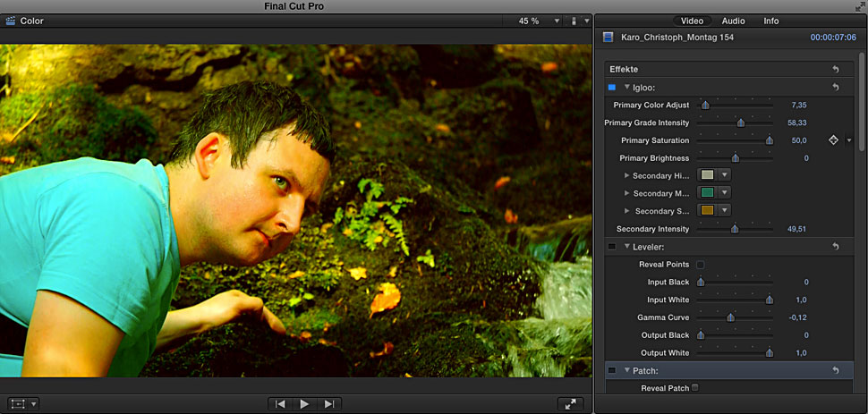Viewport: 868px width, 414px height.
Task: Add keyframe for Primary Saturation
Action: click(x=833, y=140)
